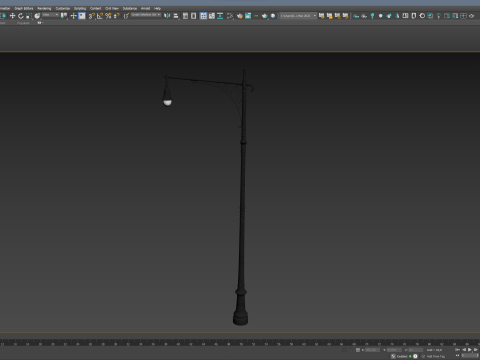This screenshot has width=480, height=360.
Task: Toggle the highlighted Ribbon button
Action: click(203, 16)
